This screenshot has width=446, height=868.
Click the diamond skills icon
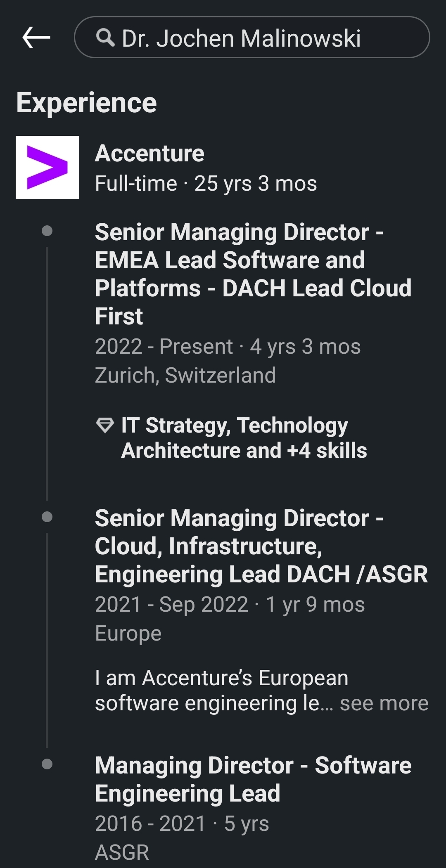point(104,425)
